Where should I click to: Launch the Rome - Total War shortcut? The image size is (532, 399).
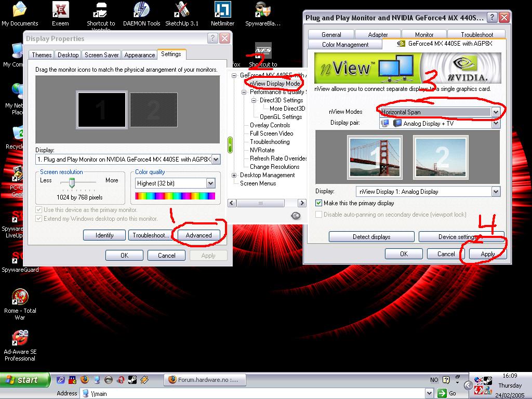pyautogui.click(x=20, y=304)
